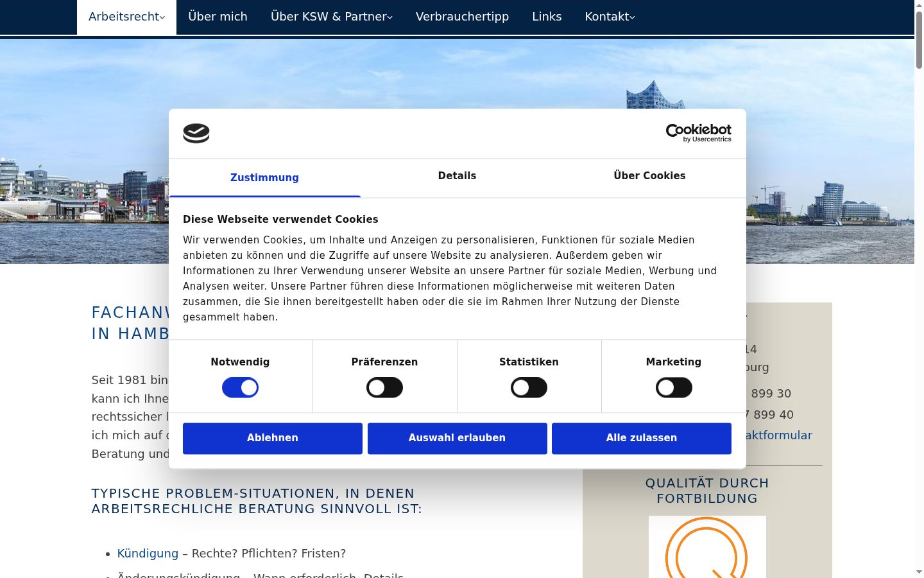924x578 pixels.
Task: Click the Ablehnen button
Action: (273, 438)
